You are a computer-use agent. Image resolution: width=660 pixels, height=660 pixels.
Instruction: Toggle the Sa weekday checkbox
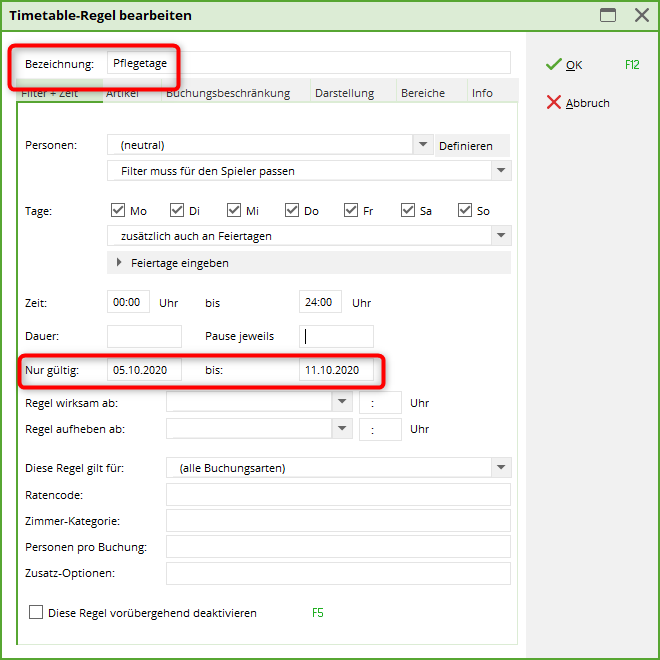coord(408,210)
